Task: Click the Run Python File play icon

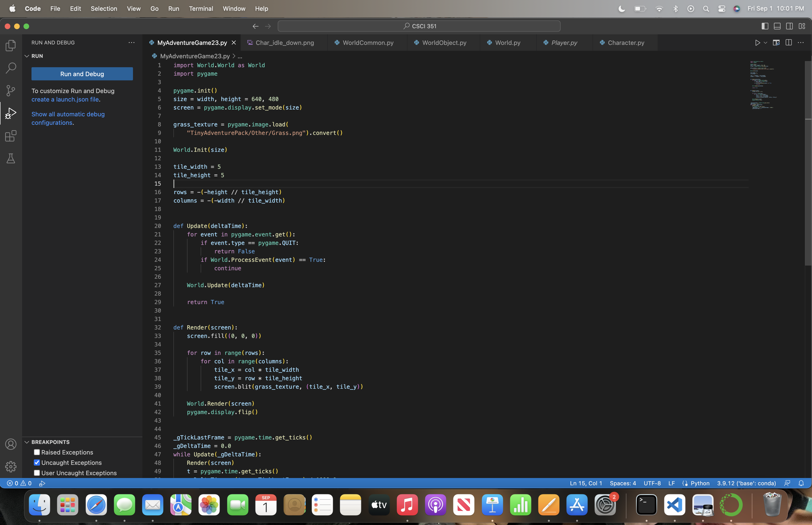Action: [757, 43]
